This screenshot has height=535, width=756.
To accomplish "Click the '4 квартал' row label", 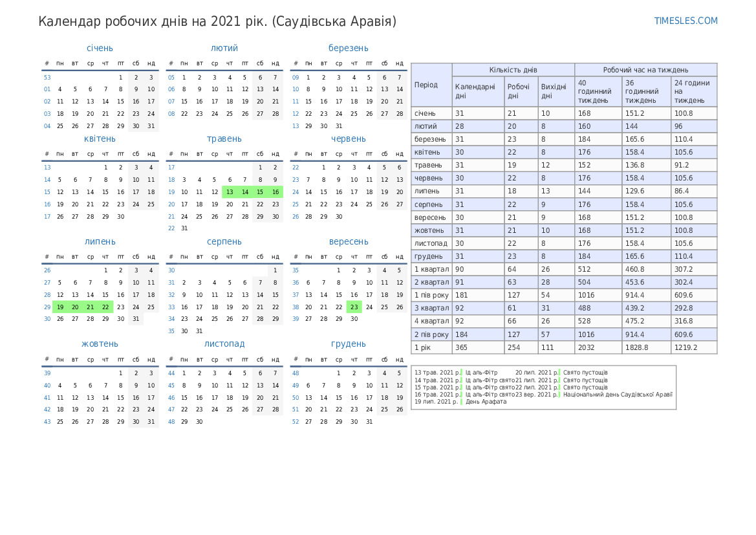I will click(x=431, y=321).
